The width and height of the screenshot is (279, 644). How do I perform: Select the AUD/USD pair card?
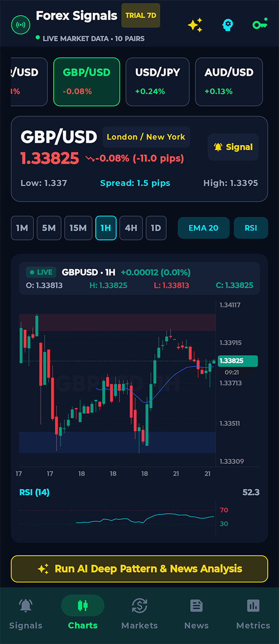[x=229, y=82]
